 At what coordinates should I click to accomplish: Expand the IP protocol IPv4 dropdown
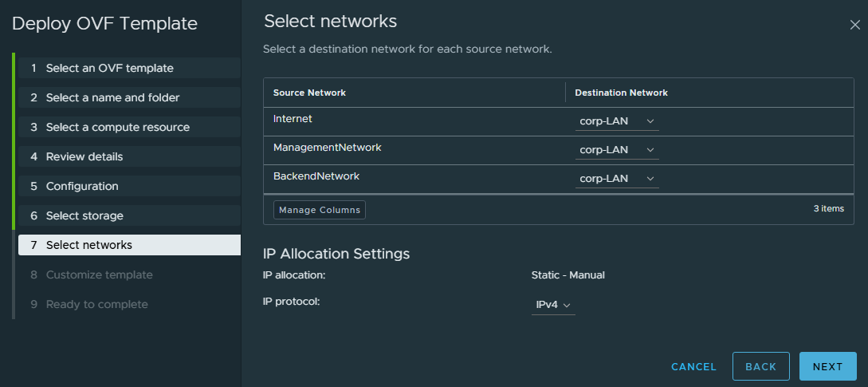[x=553, y=305]
